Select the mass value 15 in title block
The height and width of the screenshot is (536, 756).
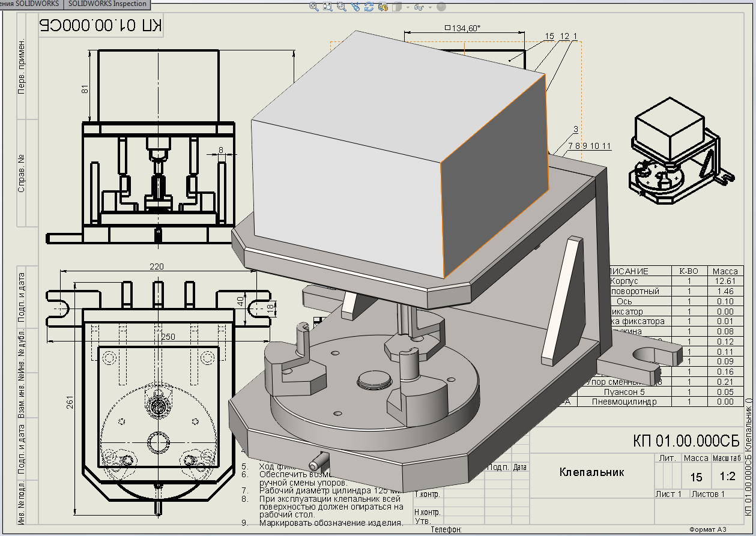coord(696,478)
